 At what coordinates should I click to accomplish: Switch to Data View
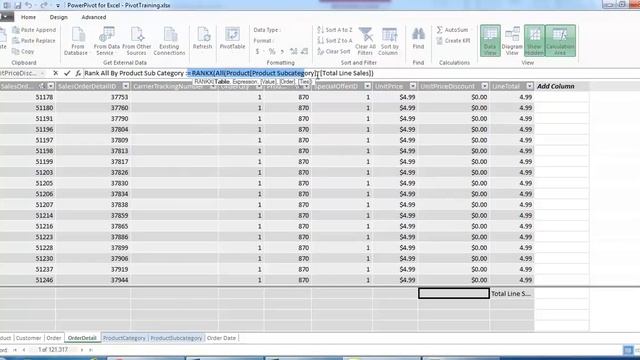coord(490,40)
